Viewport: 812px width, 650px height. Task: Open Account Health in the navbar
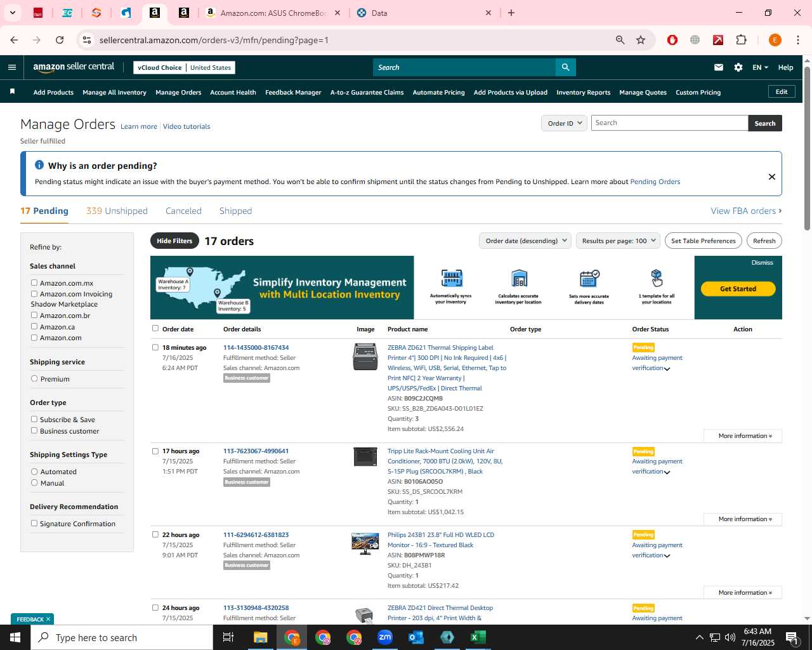[233, 93]
